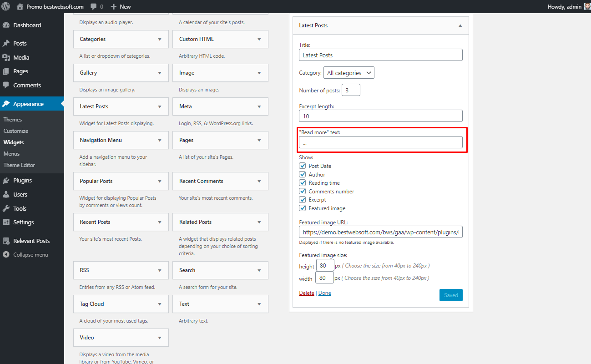Collapse the Latest Posts widget panel arrow
The height and width of the screenshot is (364, 591).
click(460, 25)
